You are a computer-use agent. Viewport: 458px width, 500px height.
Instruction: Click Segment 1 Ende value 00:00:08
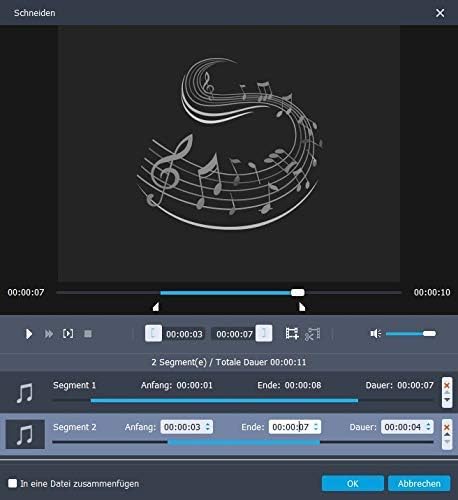pos(303,385)
